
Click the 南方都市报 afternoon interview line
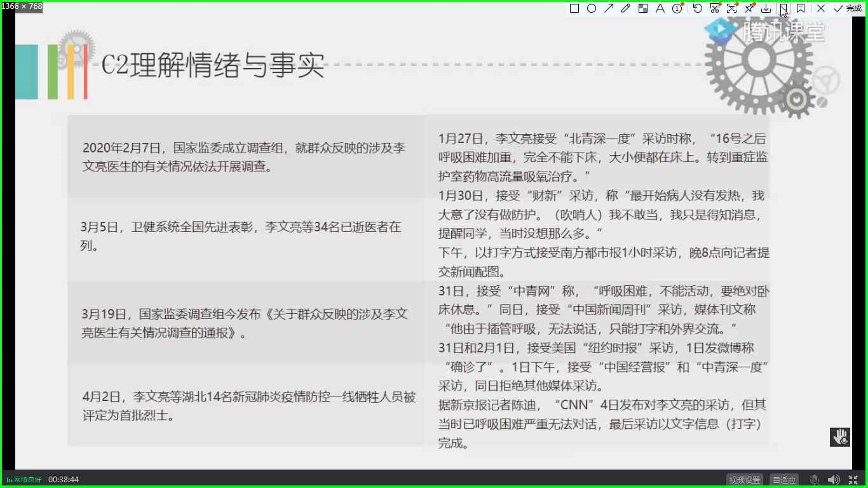click(604, 262)
